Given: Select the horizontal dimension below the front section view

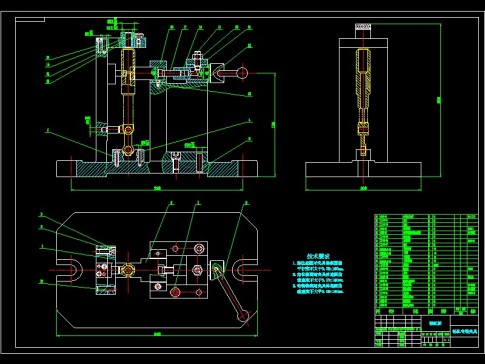Looking at the screenshot, I should click(x=157, y=189).
